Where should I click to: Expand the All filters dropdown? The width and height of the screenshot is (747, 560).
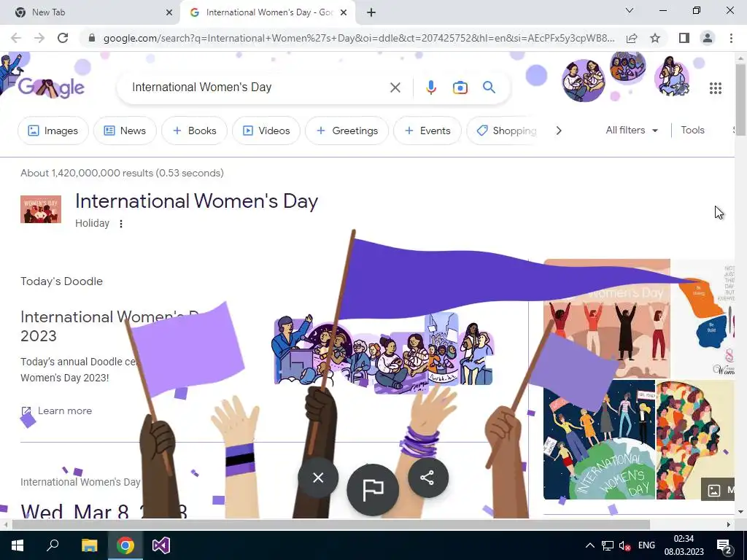632,130
